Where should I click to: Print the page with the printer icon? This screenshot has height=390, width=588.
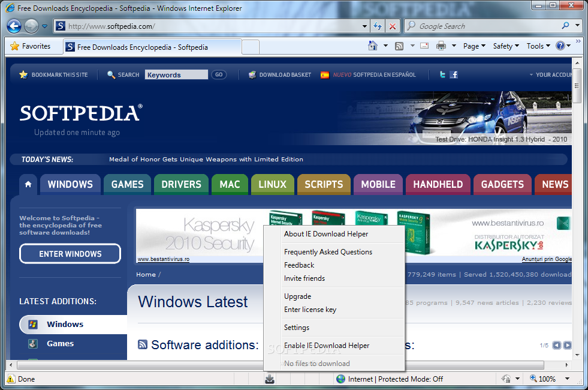pyautogui.click(x=441, y=46)
